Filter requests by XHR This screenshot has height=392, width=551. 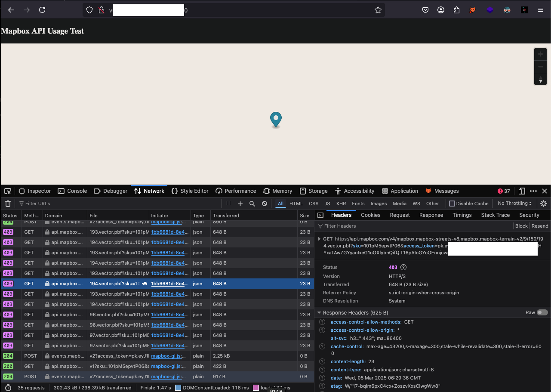pos(341,204)
